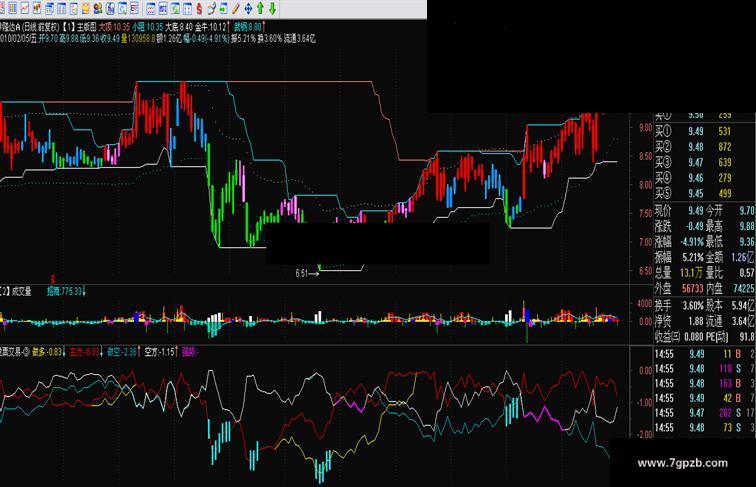Click the red 主力 value in bottom indicator header
The image size is (756, 487).
tap(84, 352)
